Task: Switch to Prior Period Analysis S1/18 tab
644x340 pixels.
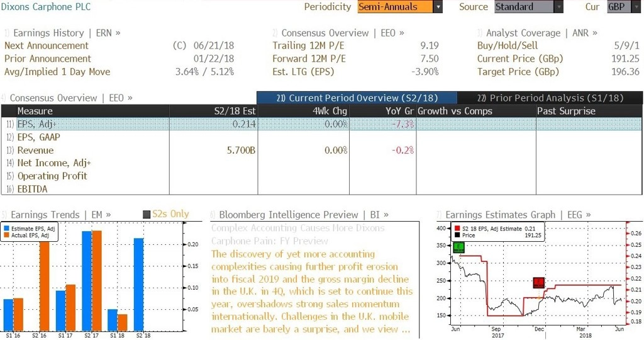Action: (x=550, y=98)
